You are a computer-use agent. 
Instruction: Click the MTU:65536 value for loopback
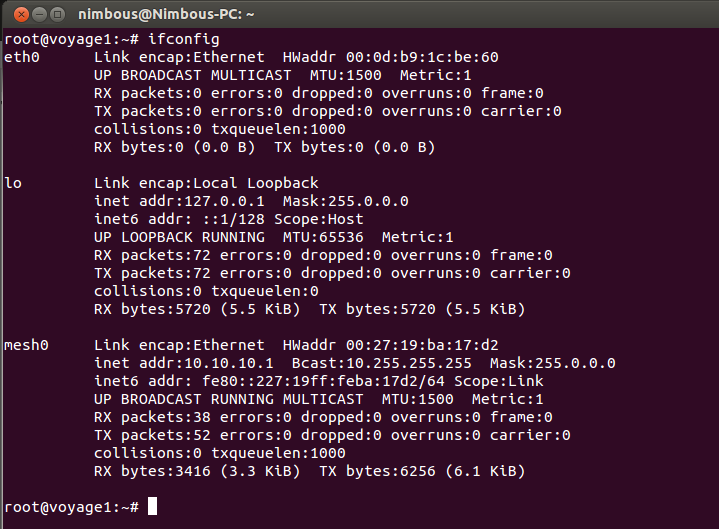(323, 237)
